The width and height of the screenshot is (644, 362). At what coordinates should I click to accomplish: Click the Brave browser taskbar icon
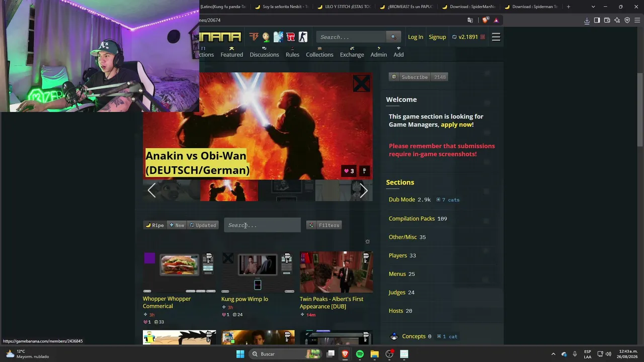pyautogui.click(x=345, y=354)
